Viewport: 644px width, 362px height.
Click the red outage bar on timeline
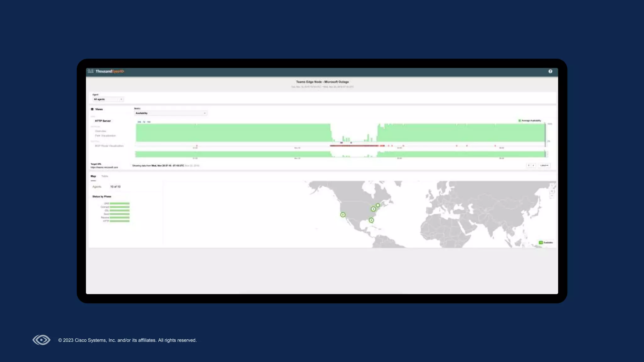(x=355, y=146)
